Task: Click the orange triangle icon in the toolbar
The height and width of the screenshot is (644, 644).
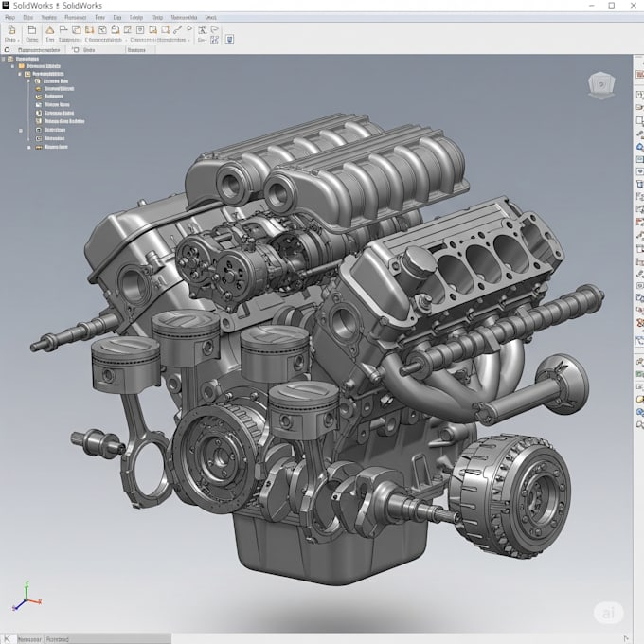Action: click(51, 30)
